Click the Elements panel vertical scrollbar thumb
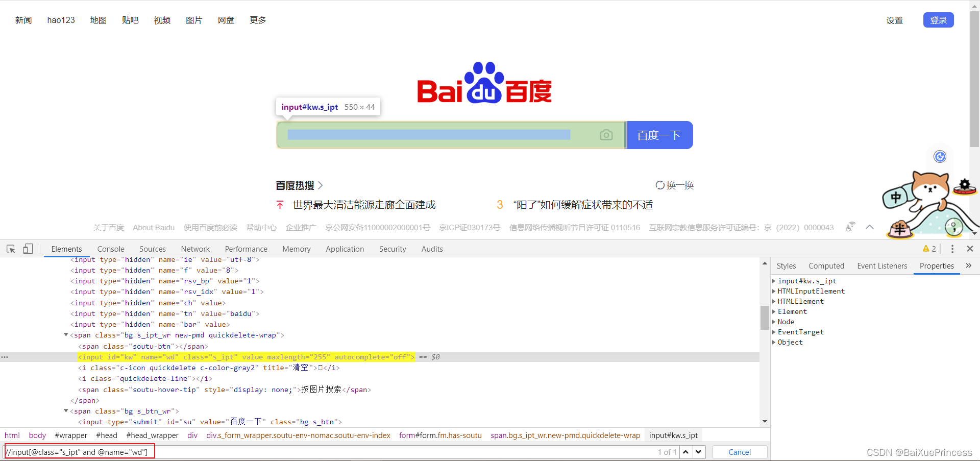Viewport: 980px width, 461px height. tap(765, 318)
